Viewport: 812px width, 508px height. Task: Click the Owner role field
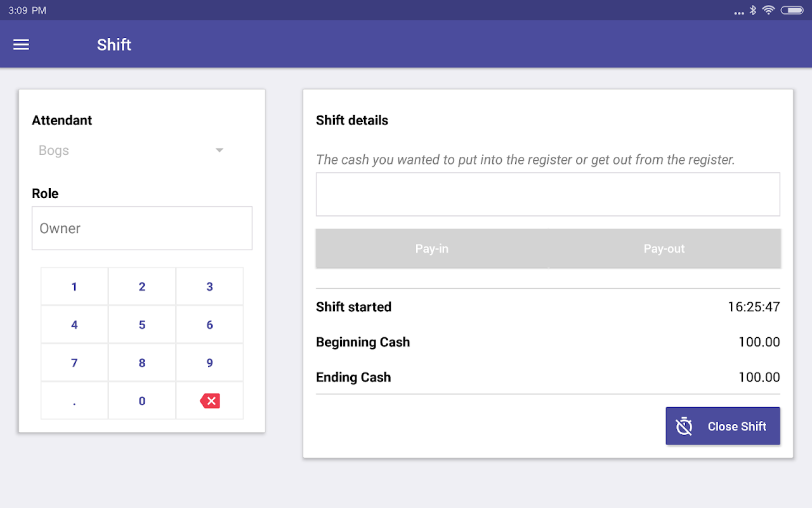[x=142, y=228]
